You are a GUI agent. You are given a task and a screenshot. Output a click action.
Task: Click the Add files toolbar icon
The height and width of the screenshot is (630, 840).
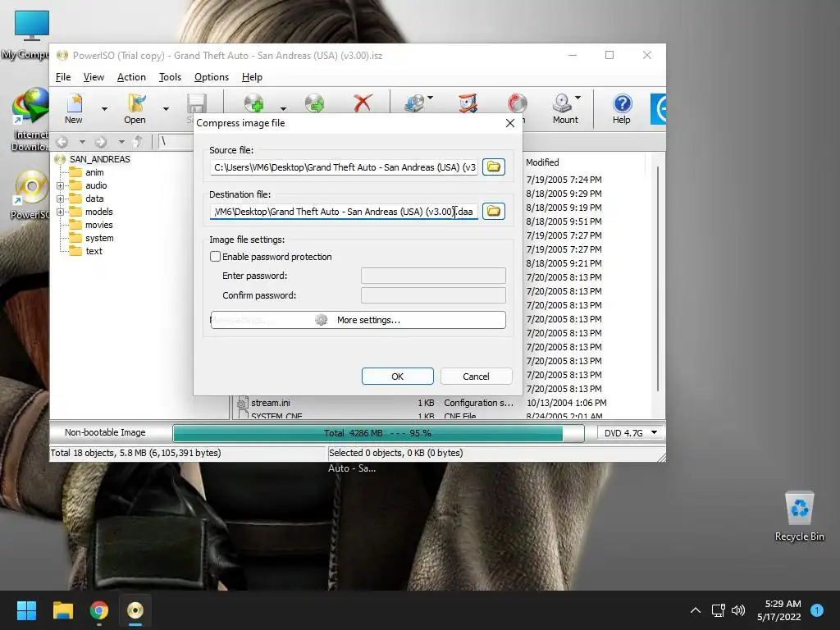pos(253,103)
